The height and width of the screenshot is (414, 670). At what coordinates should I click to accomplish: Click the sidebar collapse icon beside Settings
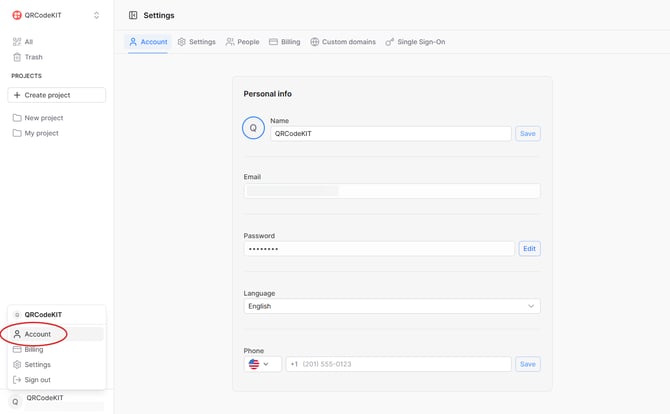click(x=133, y=15)
